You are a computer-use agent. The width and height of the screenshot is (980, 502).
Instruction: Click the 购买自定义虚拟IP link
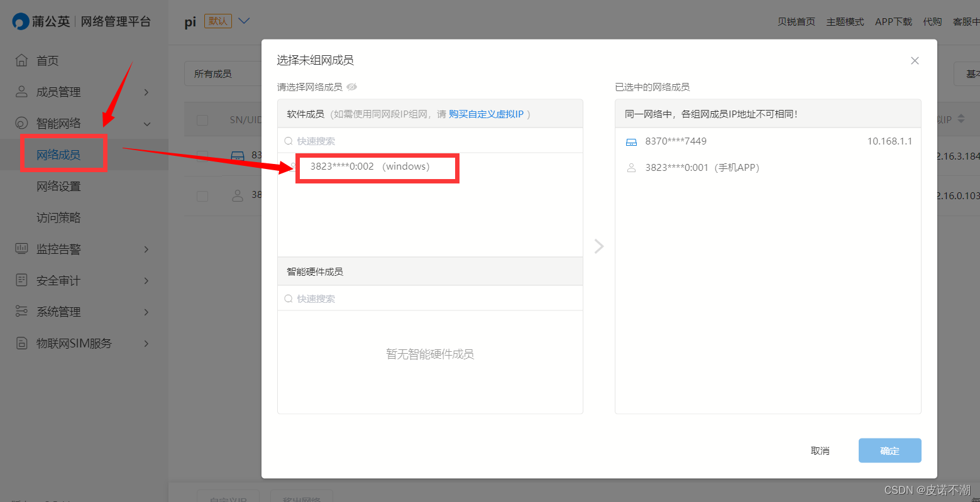pyautogui.click(x=486, y=114)
